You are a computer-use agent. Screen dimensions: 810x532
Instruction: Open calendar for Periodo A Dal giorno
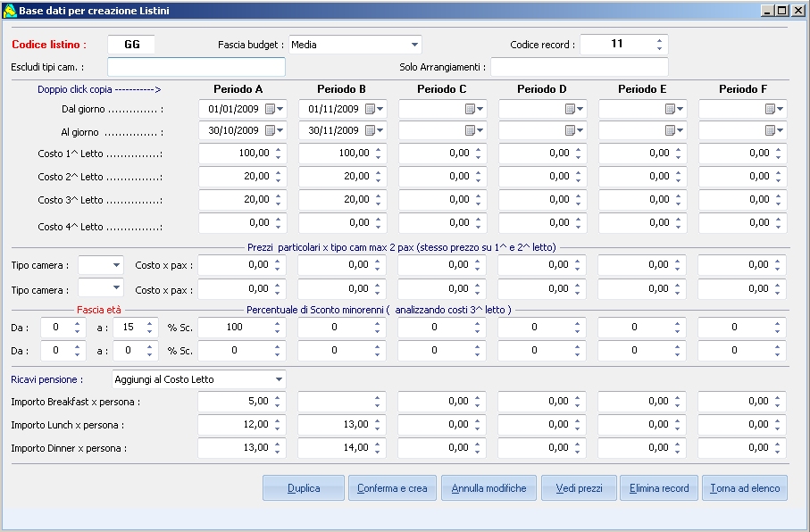point(274,109)
